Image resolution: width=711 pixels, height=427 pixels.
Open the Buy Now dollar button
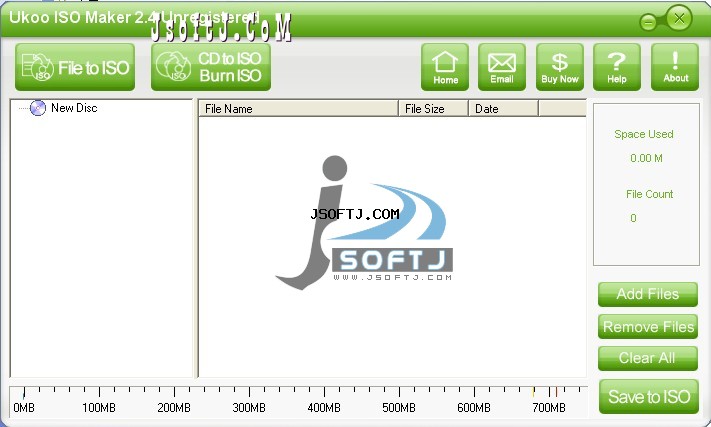point(560,67)
